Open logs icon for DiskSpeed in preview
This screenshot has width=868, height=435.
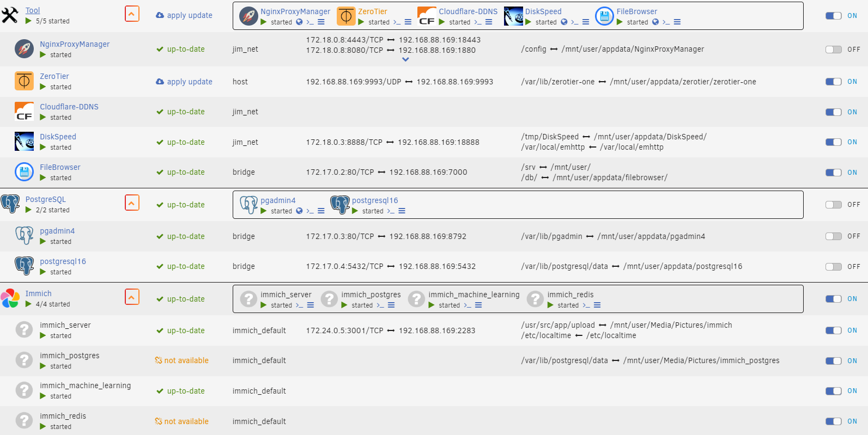tap(586, 22)
